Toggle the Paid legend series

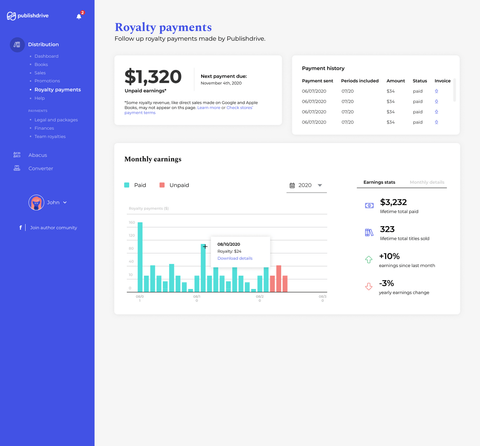135,185
